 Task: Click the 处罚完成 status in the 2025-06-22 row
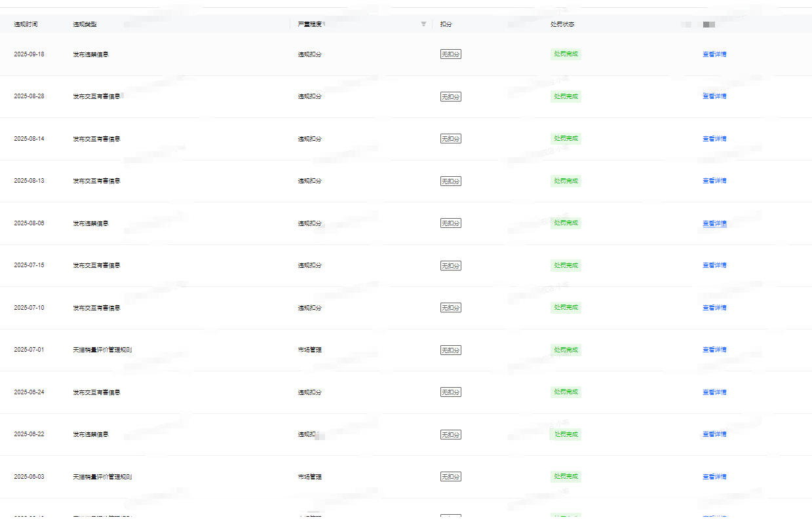tap(566, 434)
